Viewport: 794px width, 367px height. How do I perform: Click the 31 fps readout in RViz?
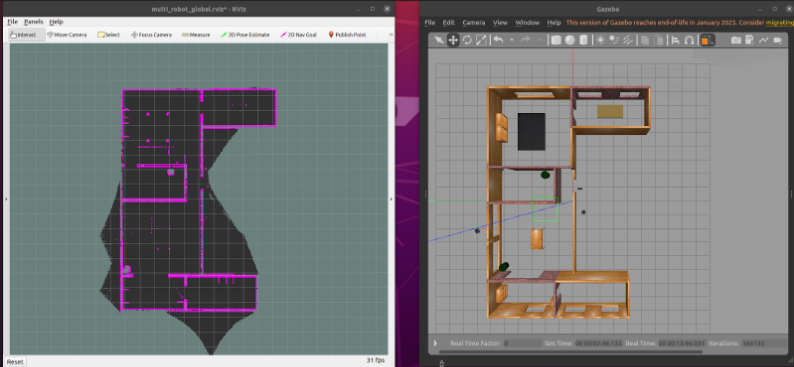(374, 360)
